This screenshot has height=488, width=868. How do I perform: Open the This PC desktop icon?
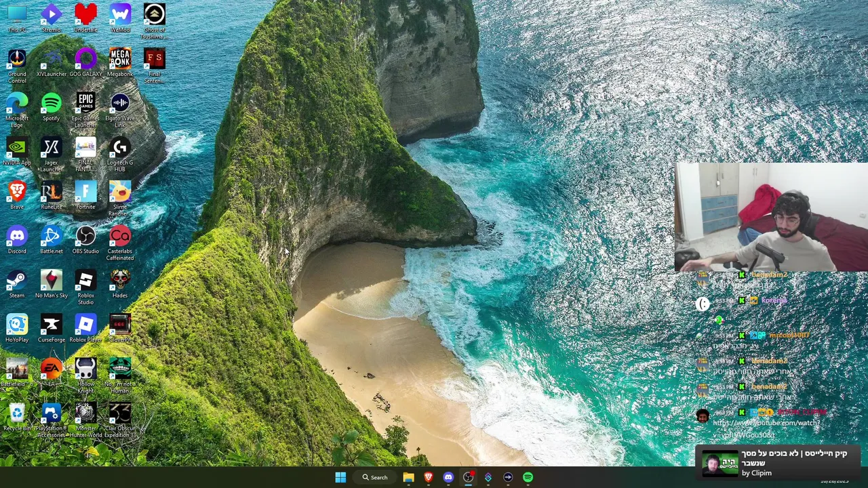pyautogui.click(x=17, y=18)
